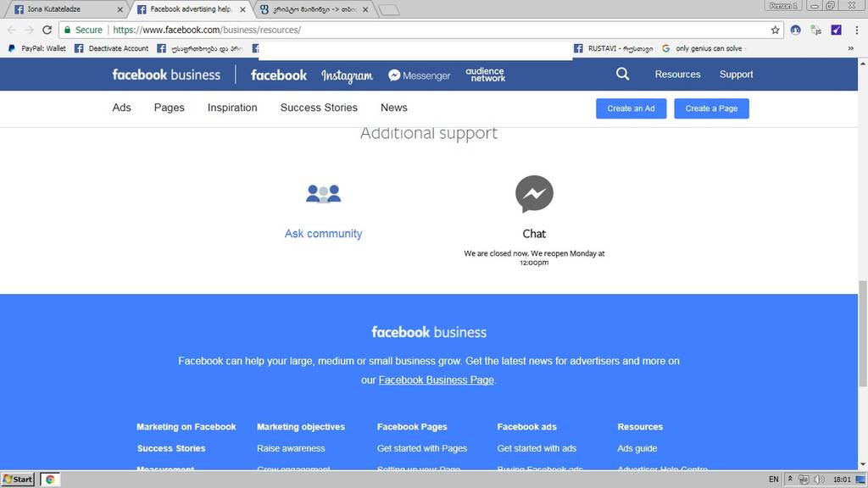Follow the Facebook Business Page link
Screen dimensions: 868x488
point(437,380)
